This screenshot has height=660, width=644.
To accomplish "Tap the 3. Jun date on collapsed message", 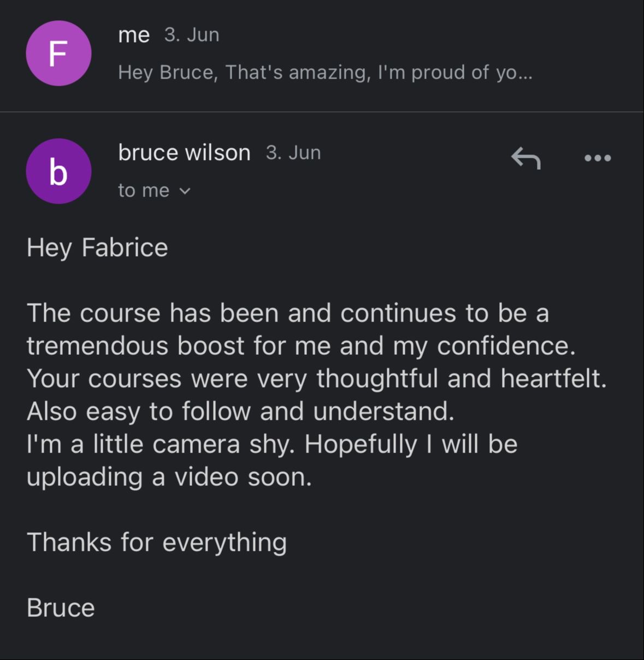I will click(192, 35).
